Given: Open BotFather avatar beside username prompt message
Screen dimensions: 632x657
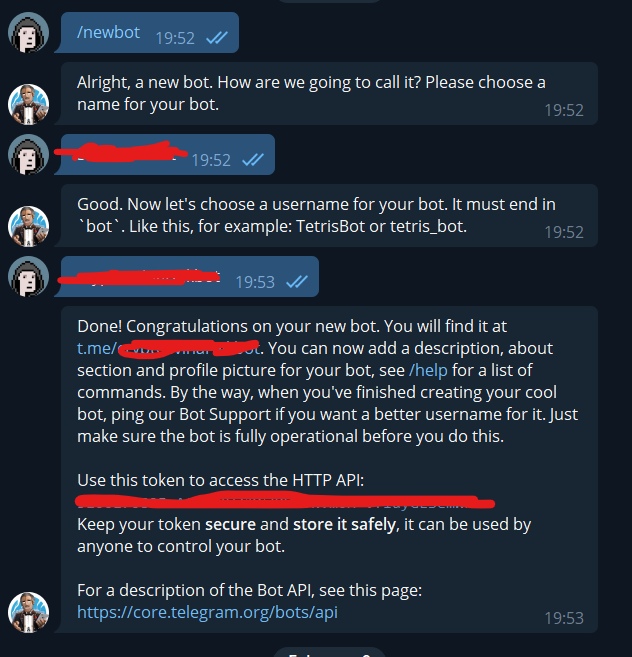Looking at the screenshot, I should (x=28, y=226).
